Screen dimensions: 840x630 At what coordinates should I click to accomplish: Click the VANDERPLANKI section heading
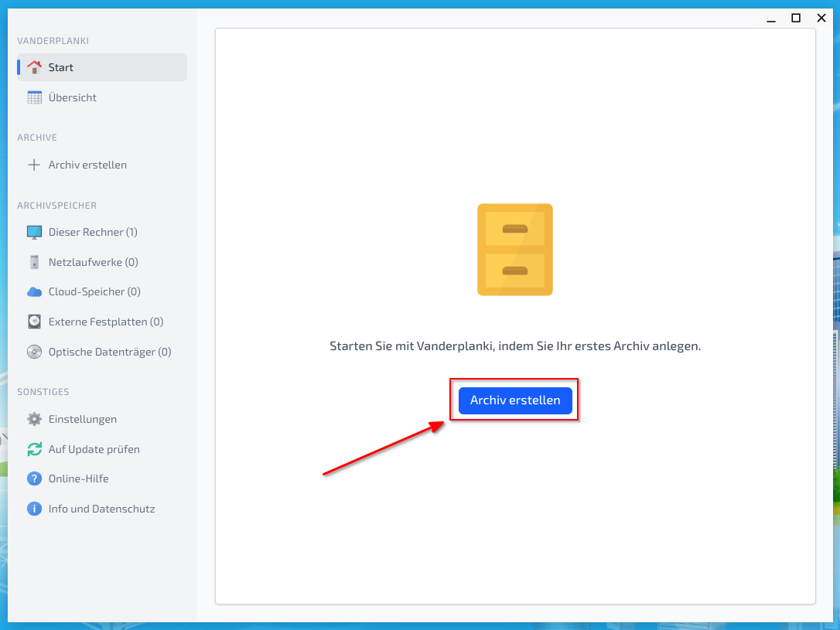[53, 41]
